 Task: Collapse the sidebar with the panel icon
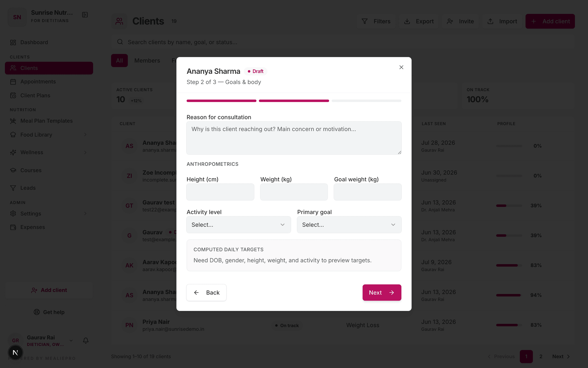pyautogui.click(x=85, y=15)
